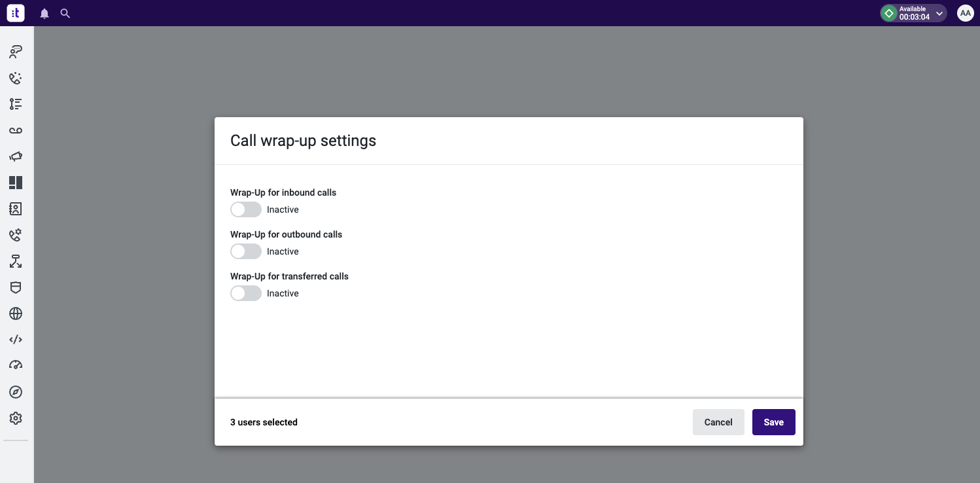Save the call wrap-up settings
This screenshot has width=980, height=483.
click(773, 422)
